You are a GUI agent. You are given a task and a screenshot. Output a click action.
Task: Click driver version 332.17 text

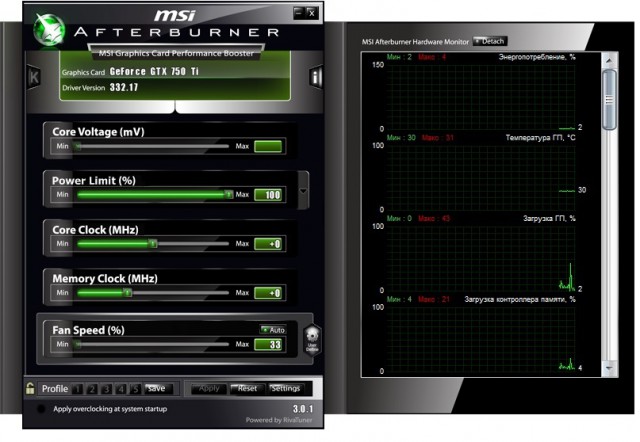tap(124, 87)
